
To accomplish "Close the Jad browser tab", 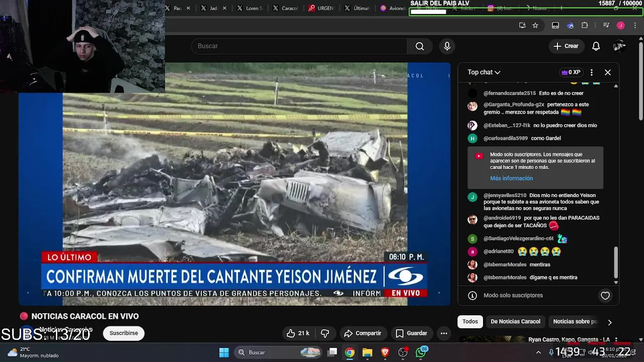I will click(x=224, y=9).
